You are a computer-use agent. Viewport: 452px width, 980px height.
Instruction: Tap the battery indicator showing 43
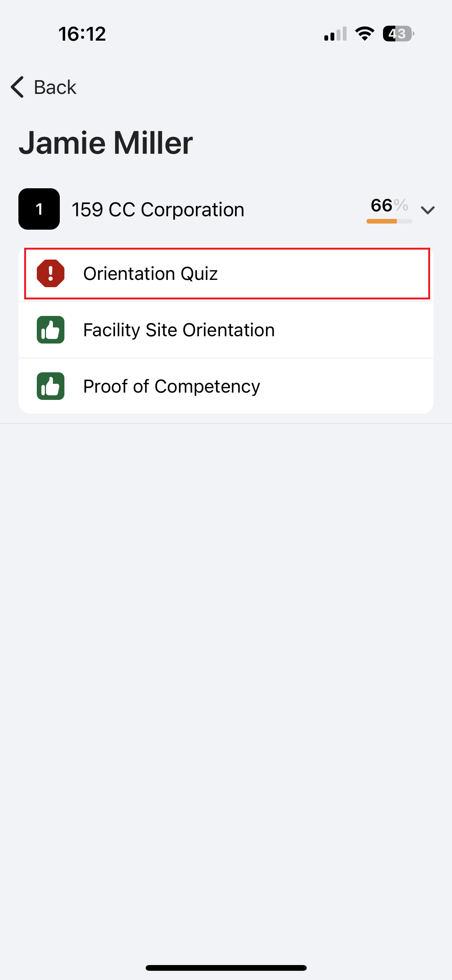click(398, 34)
